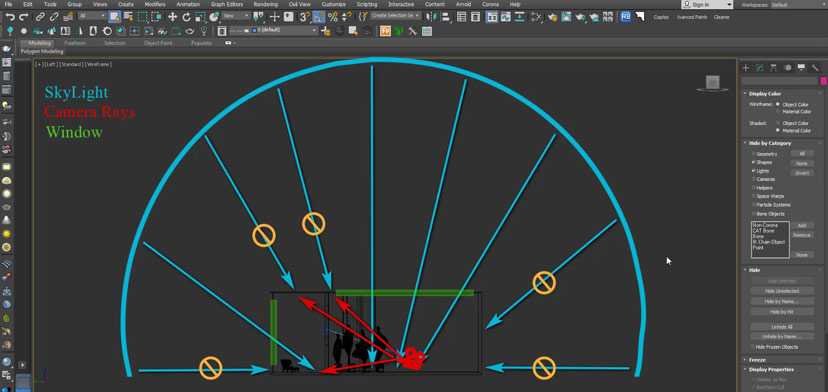The height and width of the screenshot is (392, 828).
Task: Uncheck the Lights category checkbox
Action: coord(754,171)
